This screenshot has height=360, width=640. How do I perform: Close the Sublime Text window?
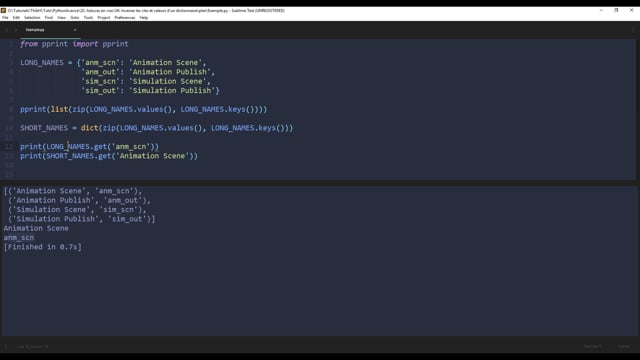(x=631, y=10)
